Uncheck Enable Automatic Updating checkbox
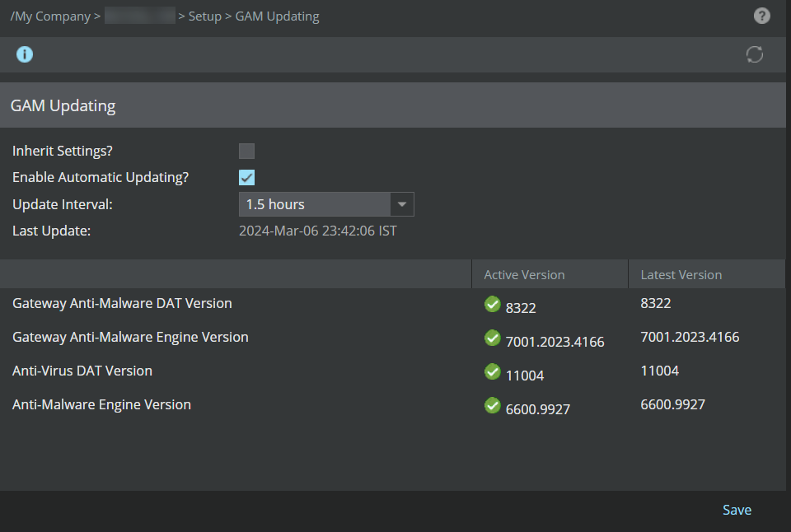 pos(246,178)
